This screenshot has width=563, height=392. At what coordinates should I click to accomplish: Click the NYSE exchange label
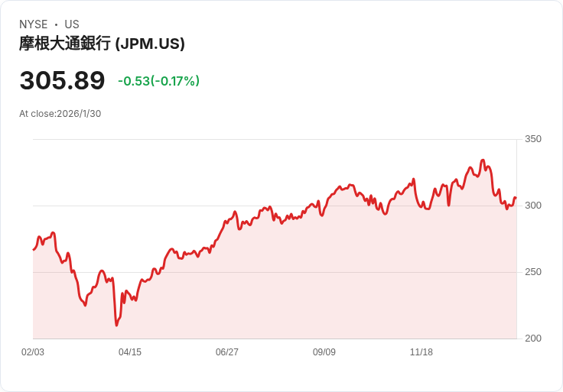coord(34,24)
